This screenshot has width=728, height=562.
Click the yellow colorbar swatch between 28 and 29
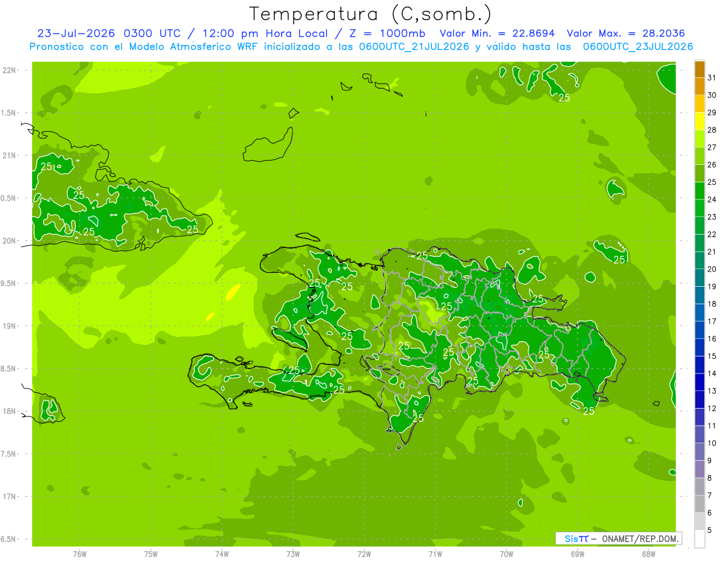(x=699, y=121)
